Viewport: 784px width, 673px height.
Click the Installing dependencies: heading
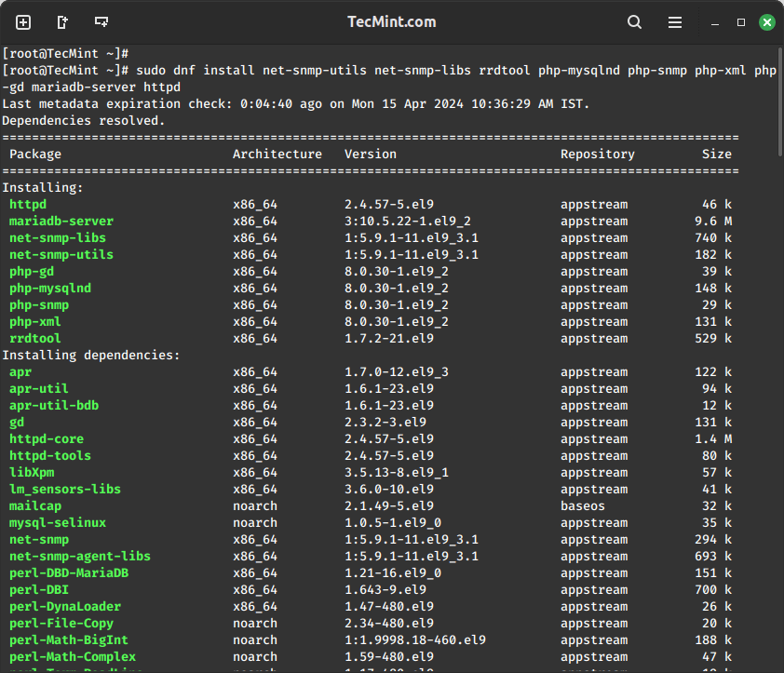tap(91, 356)
